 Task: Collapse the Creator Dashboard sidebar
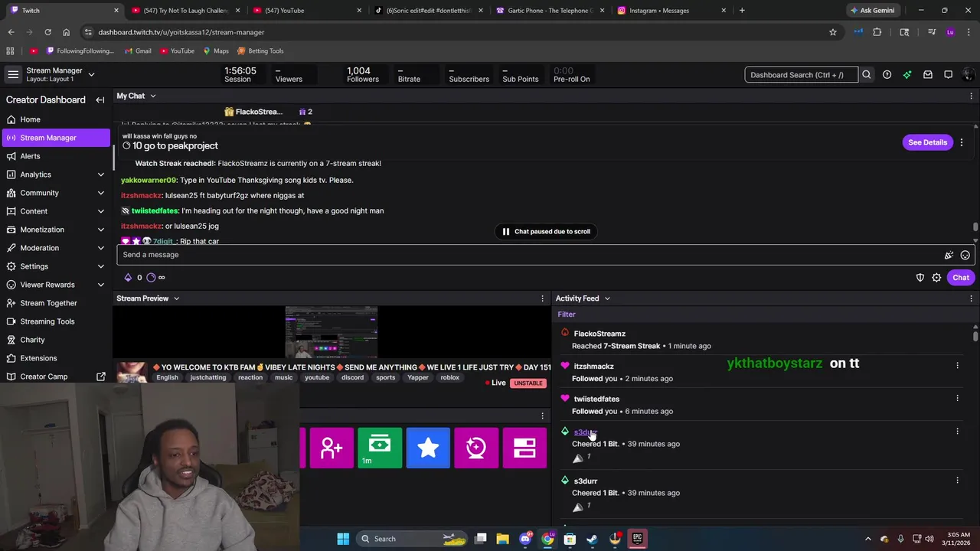click(100, 100)
